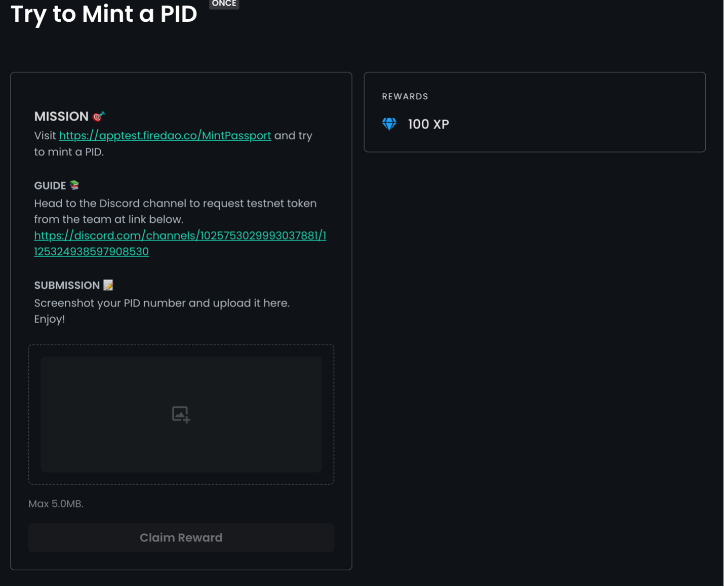Click the "Max 5.0MB." size note
This screenshot has height=588, width=724.
pos(56,504)
